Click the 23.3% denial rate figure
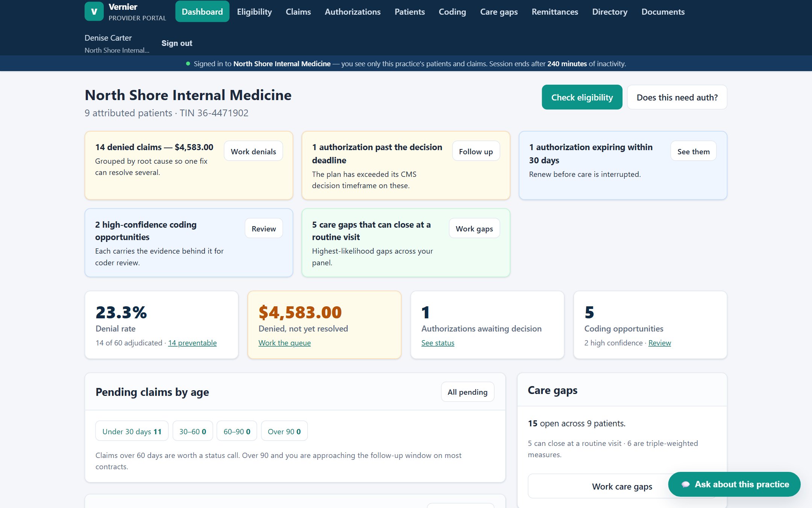812x508 pixels. pyautogui.click(x=121, y=312)
